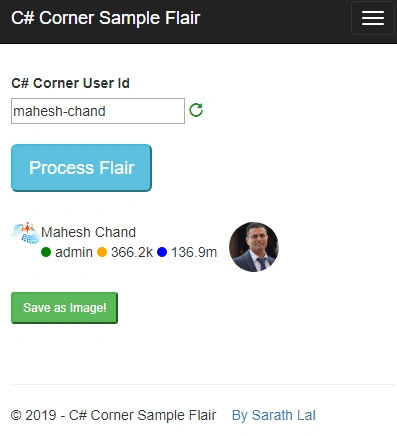Click the orange dot beside 366.2k

[102, 252]
